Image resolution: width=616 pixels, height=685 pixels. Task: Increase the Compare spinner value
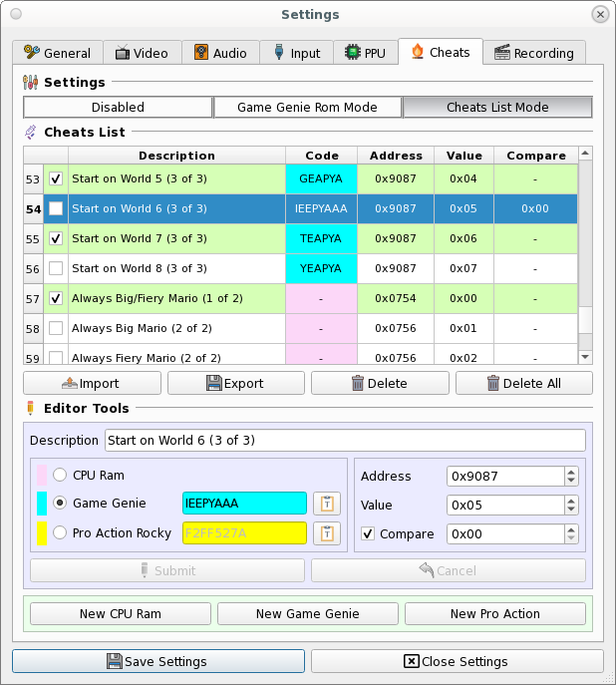point(571,529)
